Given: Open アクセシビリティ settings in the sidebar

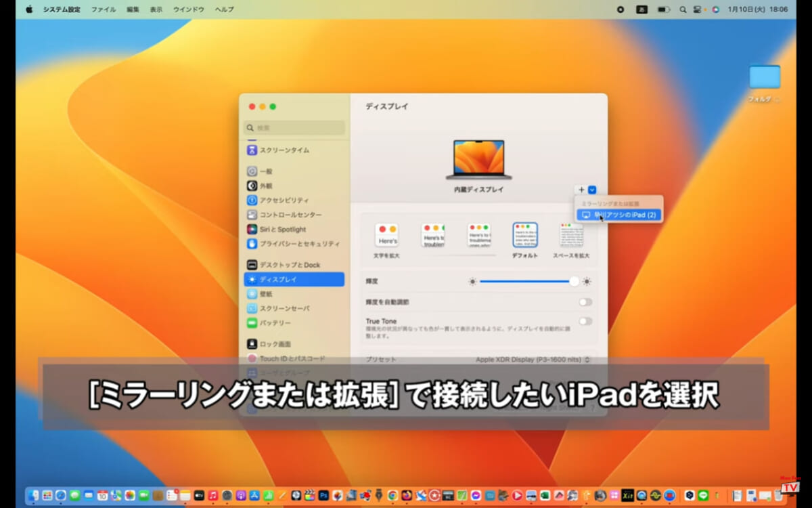Looking at the screenshot, I should pos(294,200).
